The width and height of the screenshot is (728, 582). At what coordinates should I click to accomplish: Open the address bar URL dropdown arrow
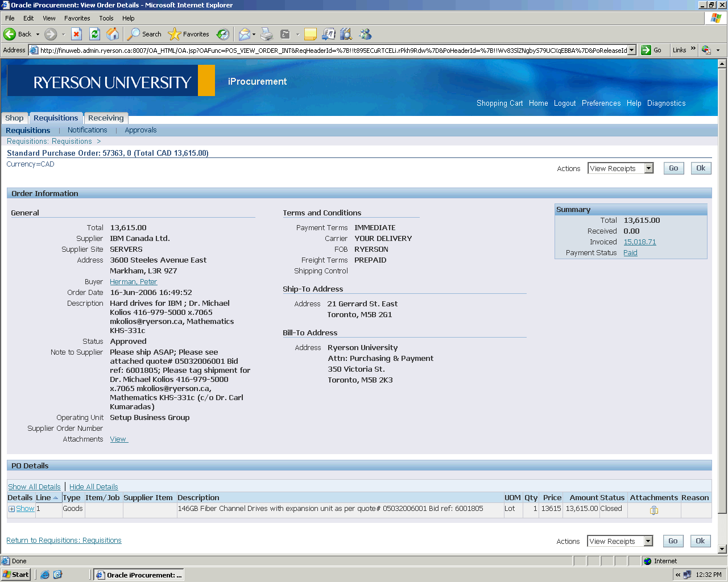coord(631,50)
